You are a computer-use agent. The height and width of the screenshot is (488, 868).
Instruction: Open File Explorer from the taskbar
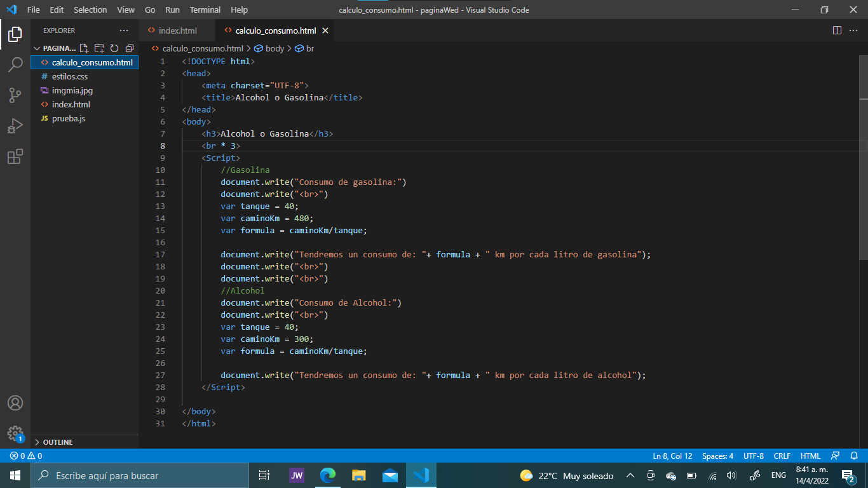click(359, 475)
